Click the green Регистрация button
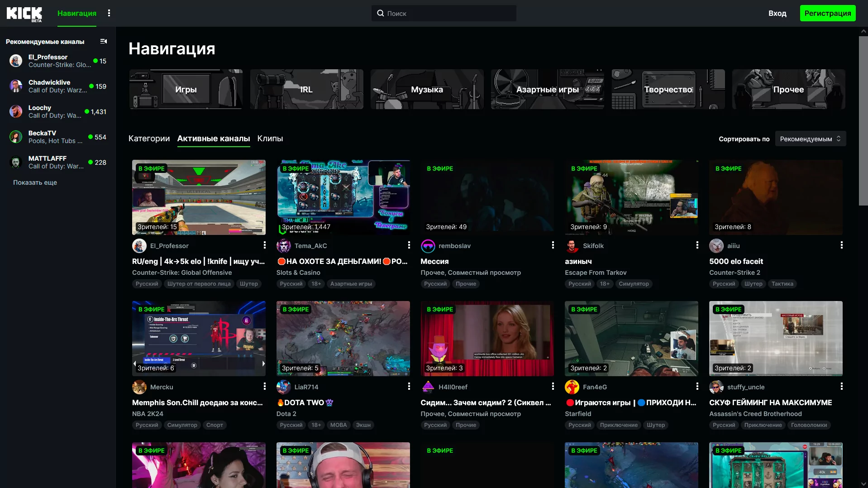This screenshot has height=488, width=868. [828, 13]
